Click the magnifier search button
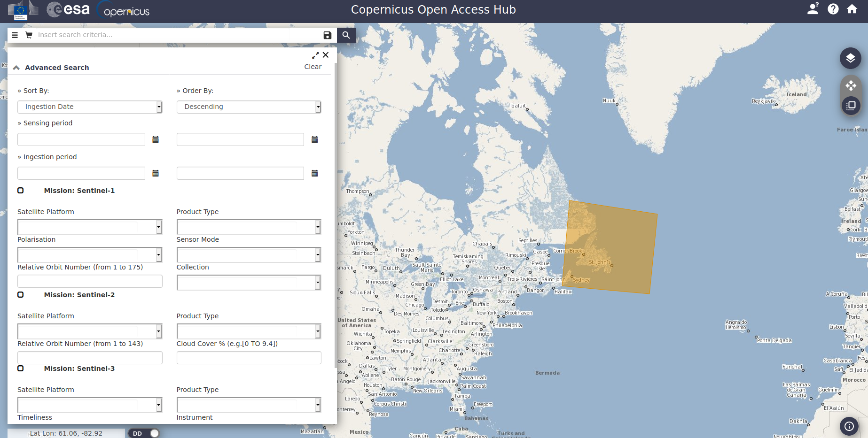This screenshot has width=868, height=438. click(346, 35)
